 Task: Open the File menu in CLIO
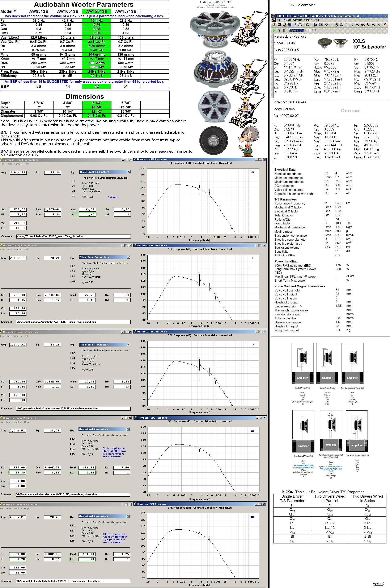point(279,20)
